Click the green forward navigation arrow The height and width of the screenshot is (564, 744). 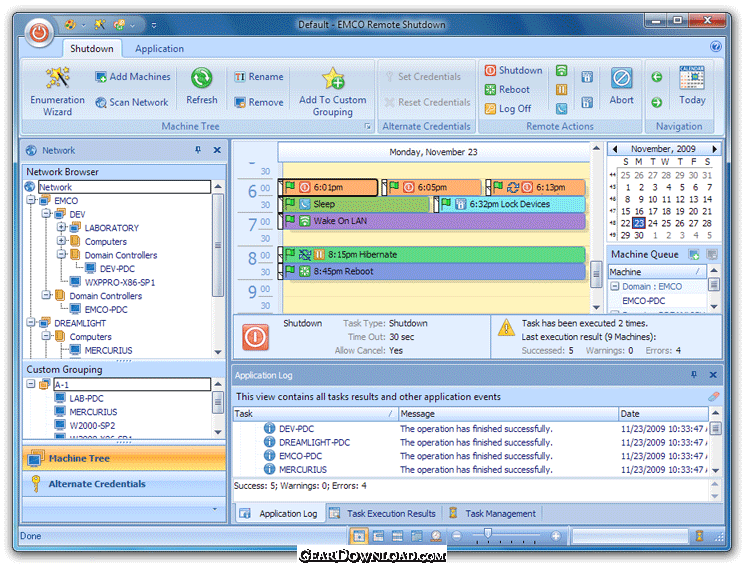[x=657, y=102]
